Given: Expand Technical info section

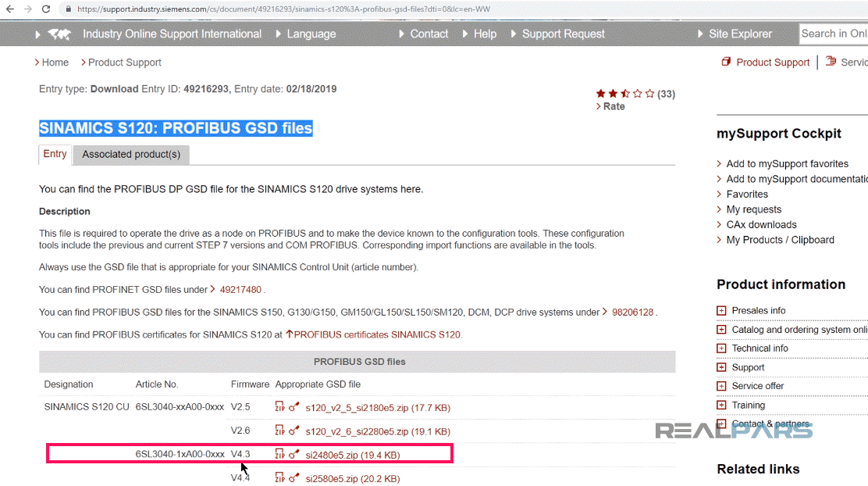Looking at the screenshot, I should 721,348.
